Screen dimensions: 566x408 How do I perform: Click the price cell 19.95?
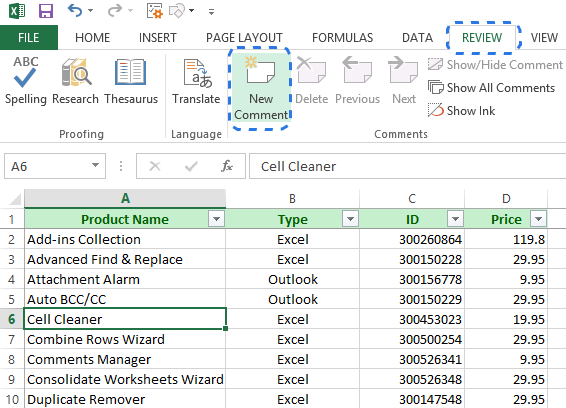(506, 319)
